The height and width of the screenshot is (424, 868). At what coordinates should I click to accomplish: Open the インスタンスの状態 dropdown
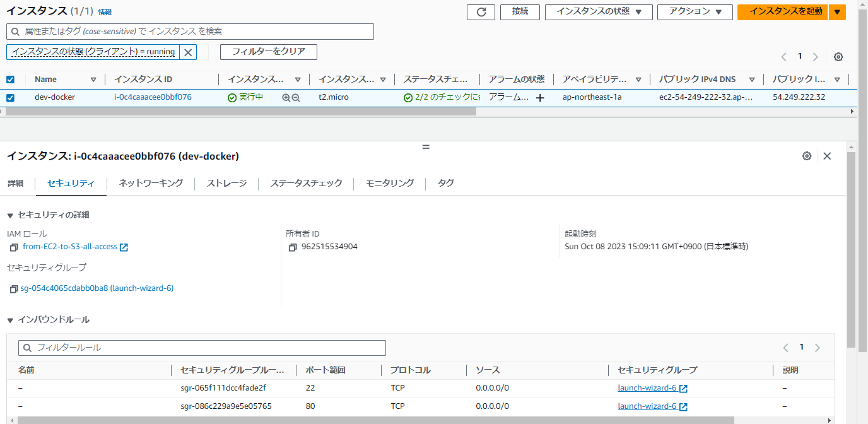[598, 12]
